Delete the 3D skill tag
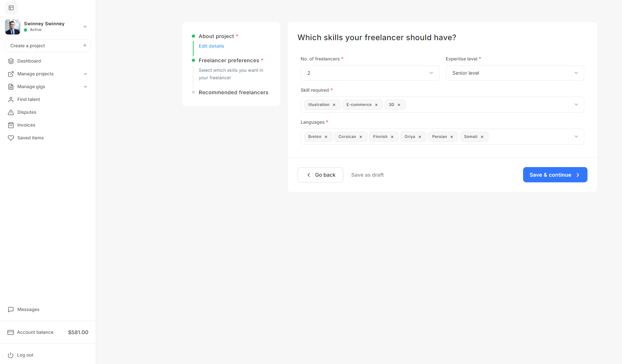 (x=399, y=105)
